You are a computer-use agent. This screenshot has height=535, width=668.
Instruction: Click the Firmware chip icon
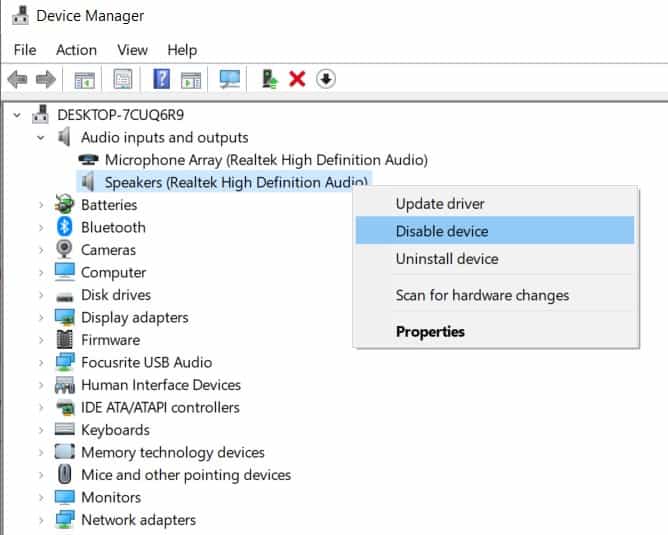click(x=64, y=339)
